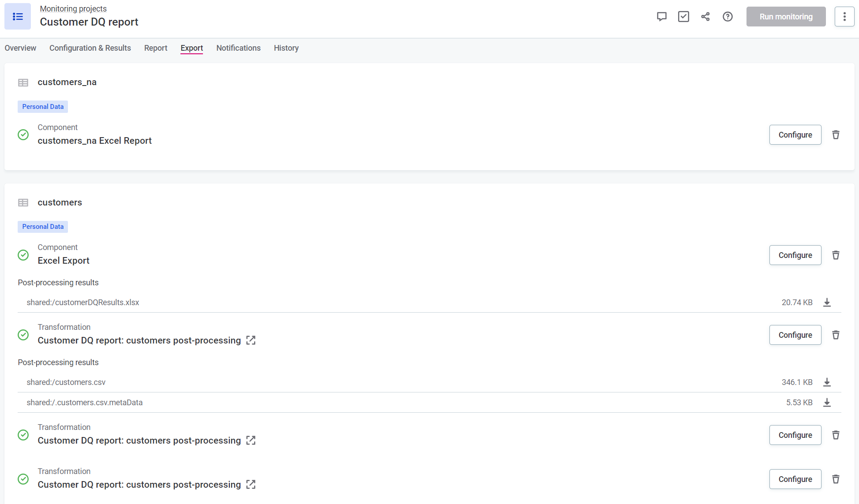This screenshot has height=504, width=859.
Task: Select the Export tab
Action: pos(191,48)
